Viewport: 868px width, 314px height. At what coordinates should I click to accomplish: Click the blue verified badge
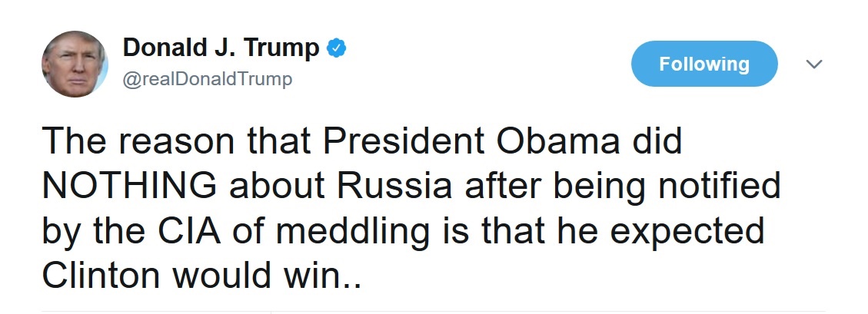coord(336,50)
